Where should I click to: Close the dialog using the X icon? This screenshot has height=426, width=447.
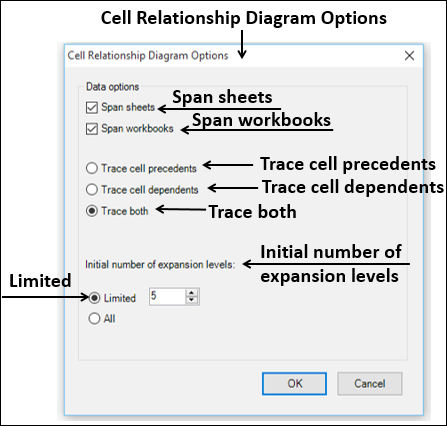409,56
